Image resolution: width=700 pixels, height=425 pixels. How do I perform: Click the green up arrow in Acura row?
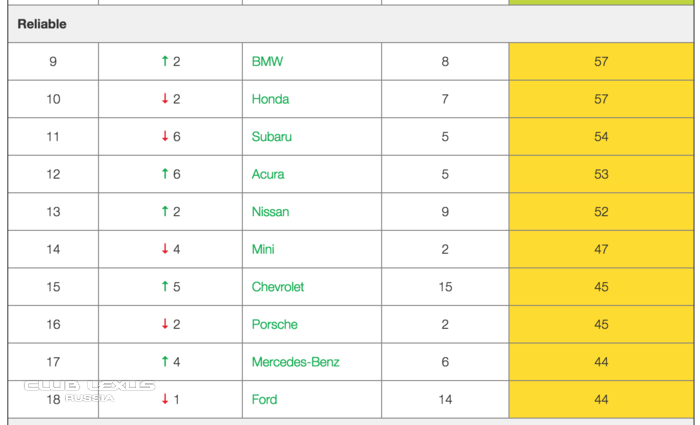[x=165, y=174]
